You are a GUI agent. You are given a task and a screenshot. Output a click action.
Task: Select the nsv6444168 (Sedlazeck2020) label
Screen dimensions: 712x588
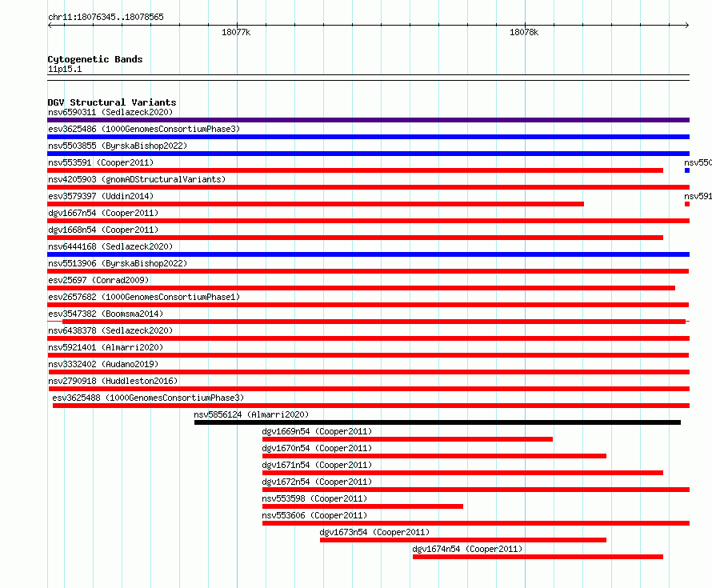110,246
